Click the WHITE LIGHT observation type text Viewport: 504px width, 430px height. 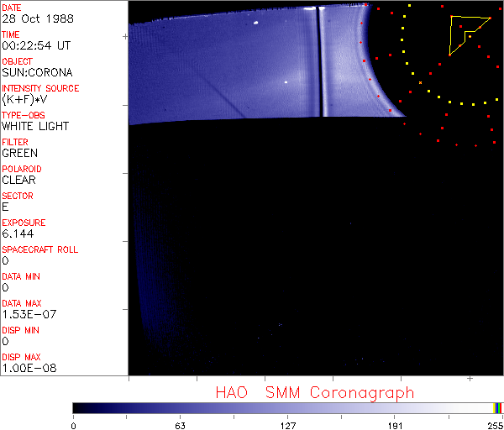pyautogui.click(x=35, y=126)
